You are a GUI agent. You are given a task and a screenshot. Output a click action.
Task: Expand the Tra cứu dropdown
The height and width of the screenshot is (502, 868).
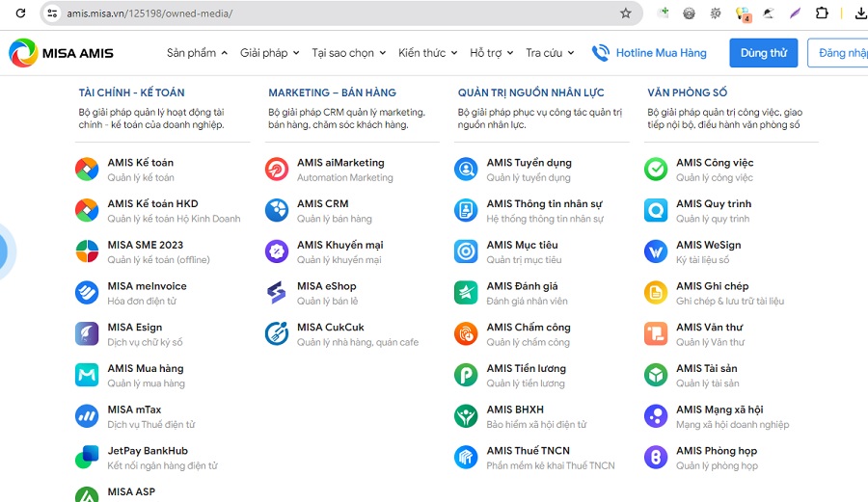pos(551,53)
